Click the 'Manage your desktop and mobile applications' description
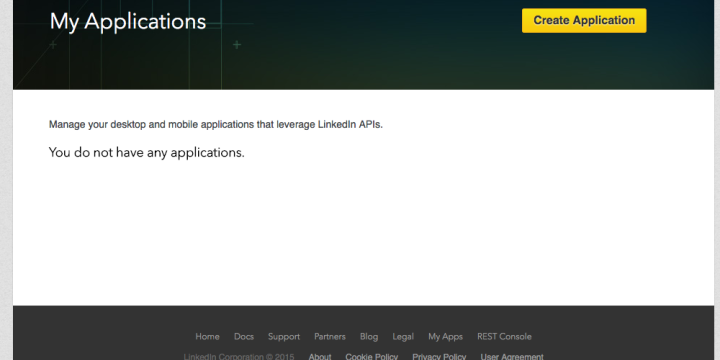 tap(216, 124)
